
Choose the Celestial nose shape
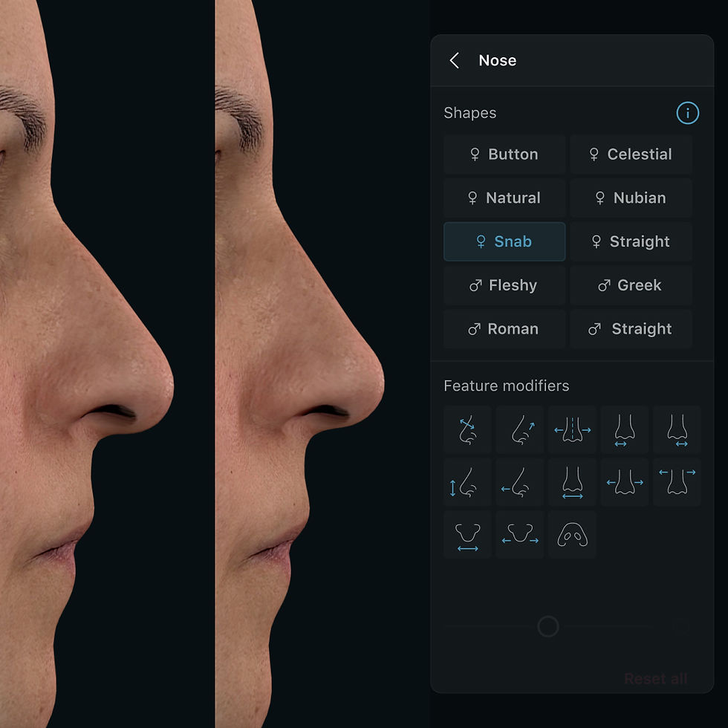point(631,154)
